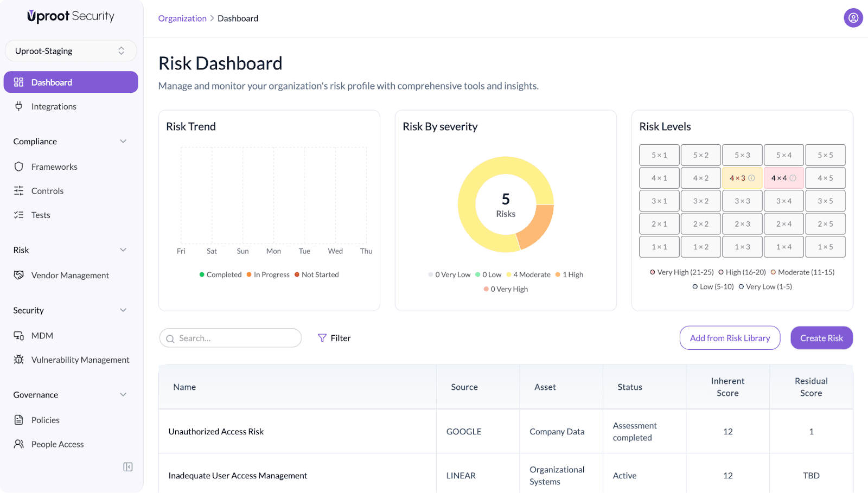Open the Uproot-Staging organization dropdown

pos(71,51)
